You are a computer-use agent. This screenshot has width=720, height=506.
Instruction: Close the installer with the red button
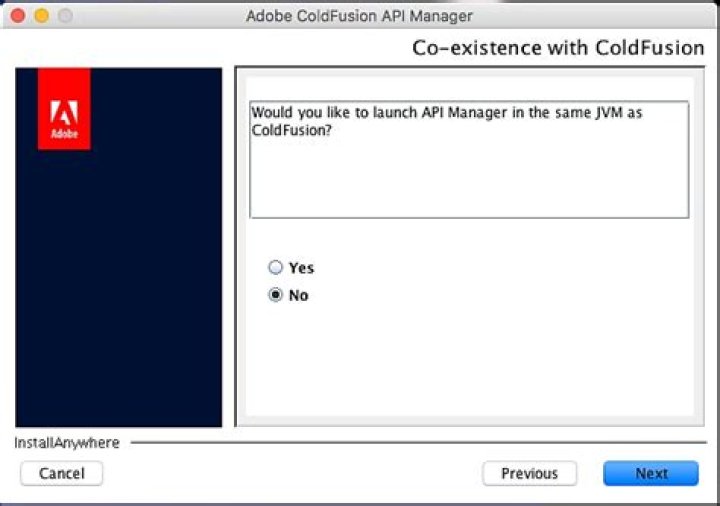(x=18, y=16)
